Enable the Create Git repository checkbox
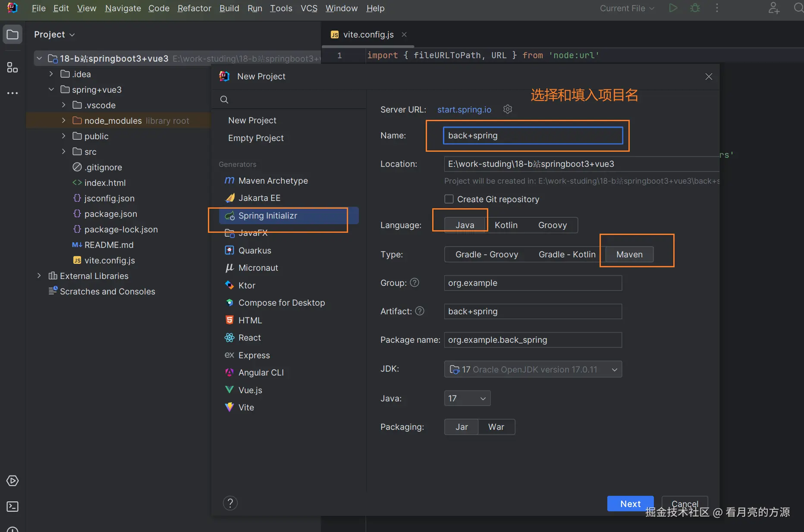Screen dimensions: 804x532 pos(449,199)
